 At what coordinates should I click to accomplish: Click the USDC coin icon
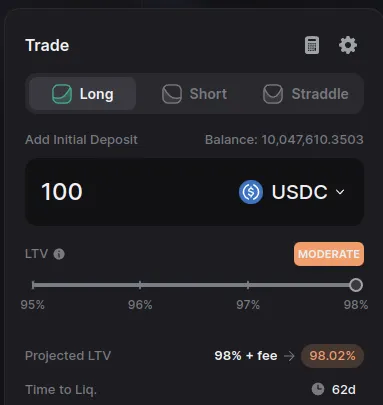251,192
